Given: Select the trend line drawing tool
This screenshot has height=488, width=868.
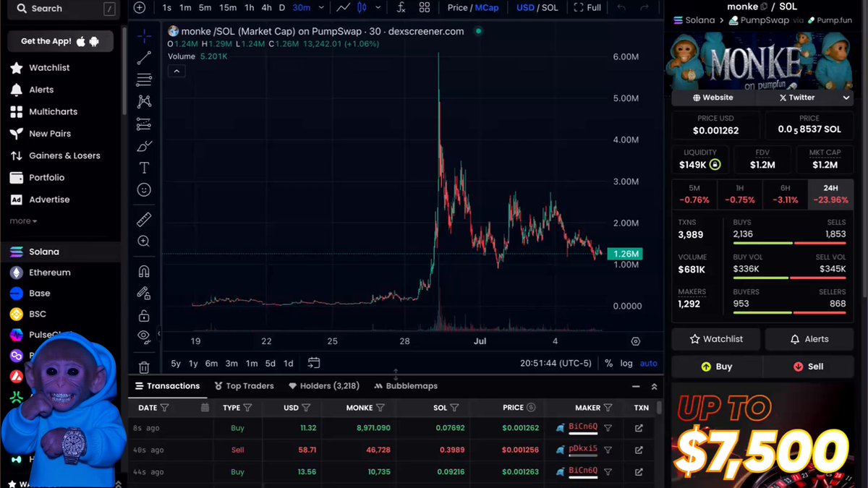Looking at the screenshot, I should click(x=144, y=58).
